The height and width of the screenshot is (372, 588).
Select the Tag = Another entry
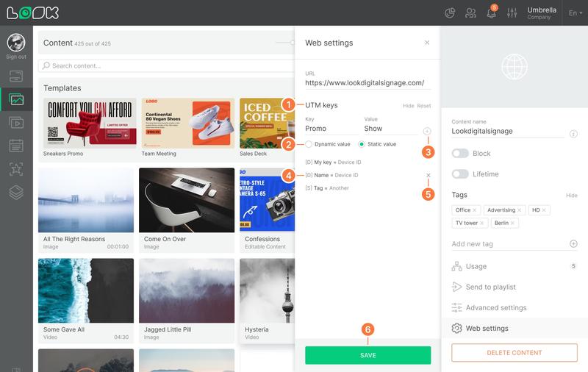pos(327,188)
